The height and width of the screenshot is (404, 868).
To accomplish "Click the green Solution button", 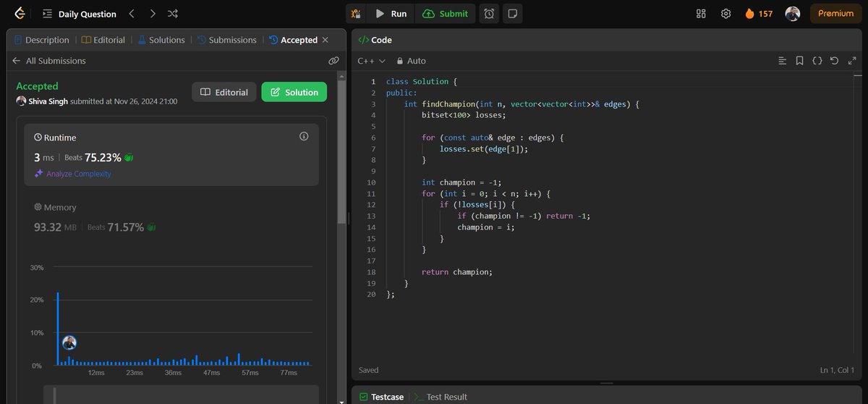I will (x=294, y=92).
